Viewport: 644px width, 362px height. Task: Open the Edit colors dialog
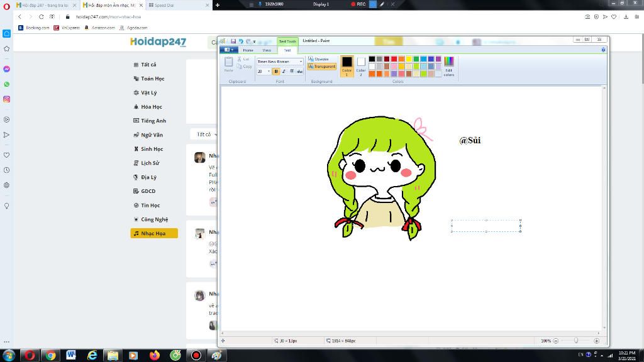pos(449,66)
